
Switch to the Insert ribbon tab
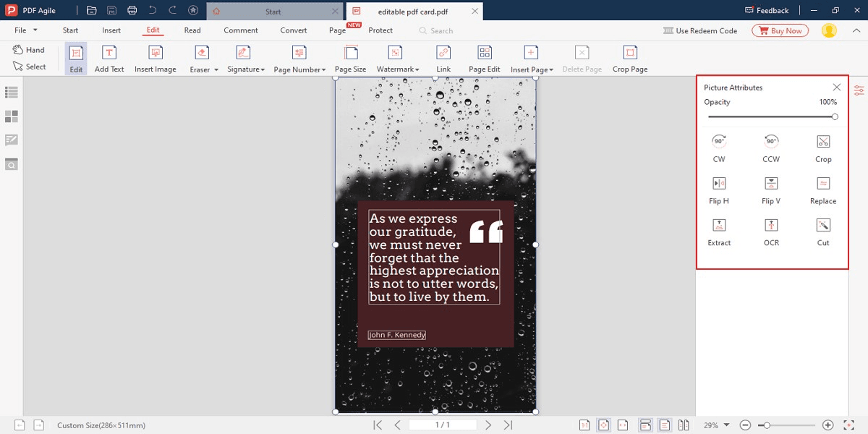[x=111, y=30]
